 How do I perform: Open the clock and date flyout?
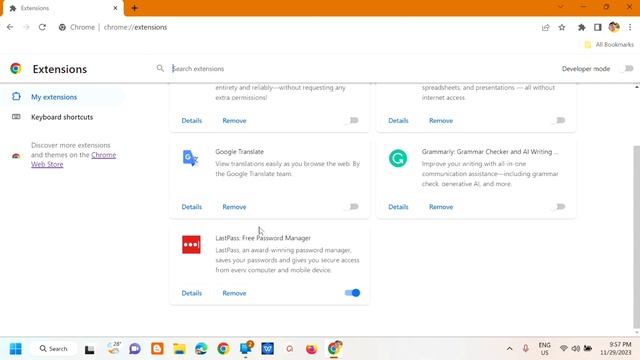coord(616,349)
